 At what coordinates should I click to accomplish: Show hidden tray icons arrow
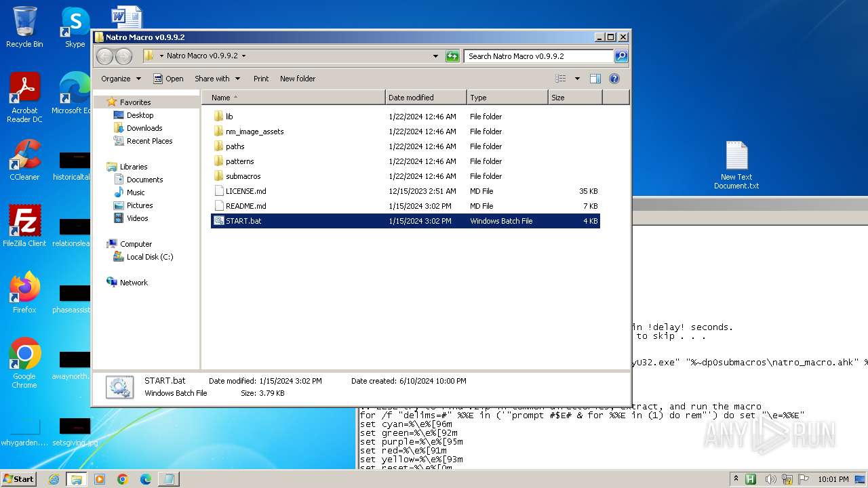point(736,479)
